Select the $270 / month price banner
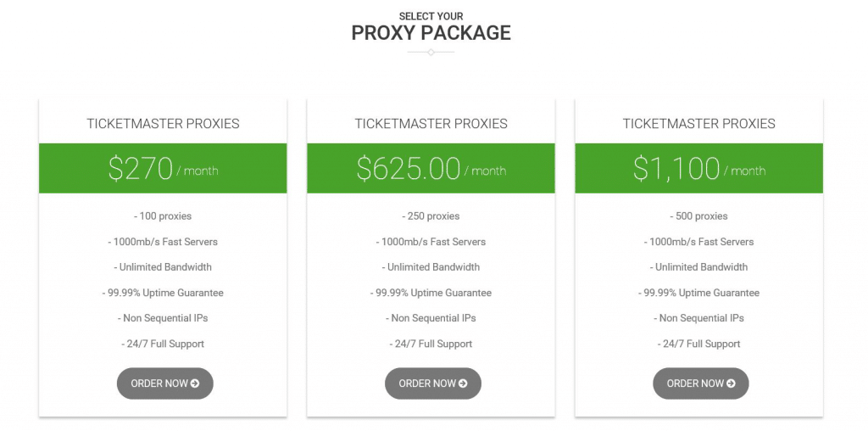The width and height of the screenshot is (868, 431). point(163,168)
